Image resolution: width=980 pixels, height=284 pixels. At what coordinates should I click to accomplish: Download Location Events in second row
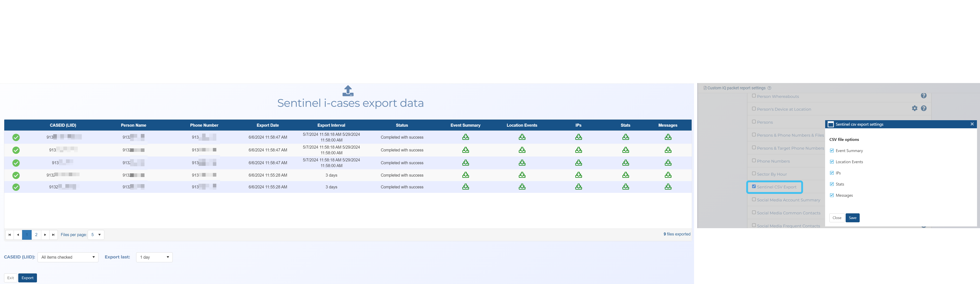click(522, 150)
